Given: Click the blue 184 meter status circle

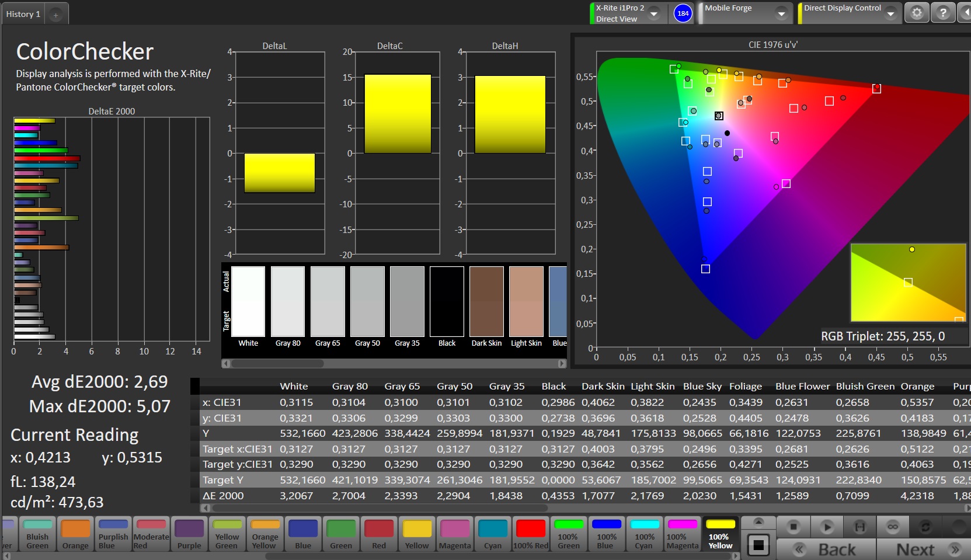Looking at the screenshot, I should click(683, 13).
